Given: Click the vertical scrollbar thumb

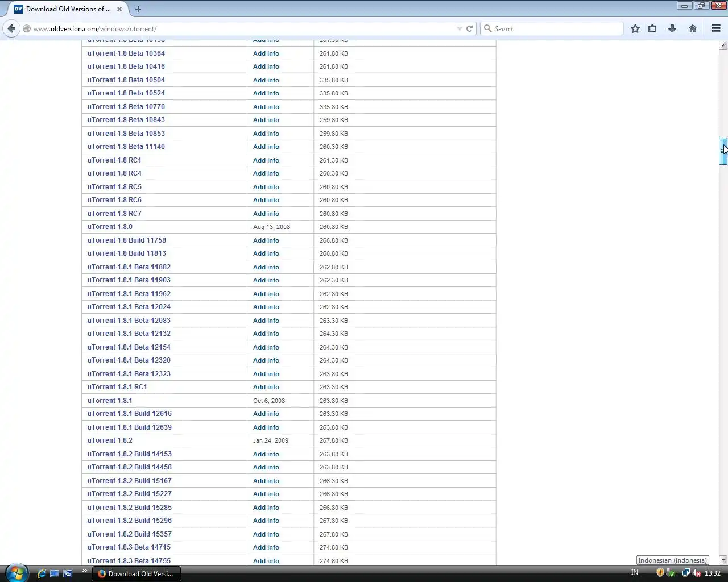Looking at the screenshot, I should (x=723, y=151).
